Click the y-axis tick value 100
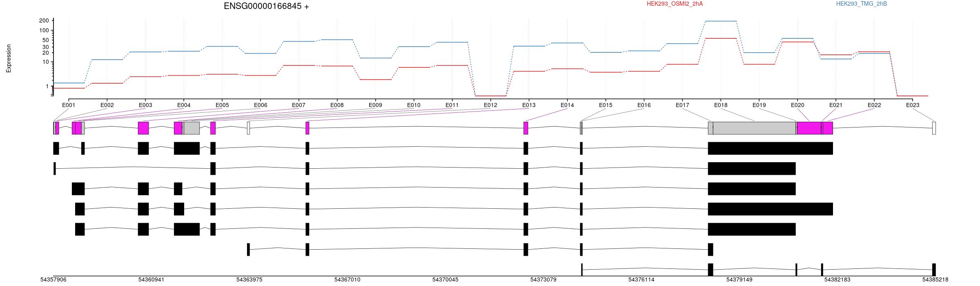980x286 pixels. pos(44,31)
